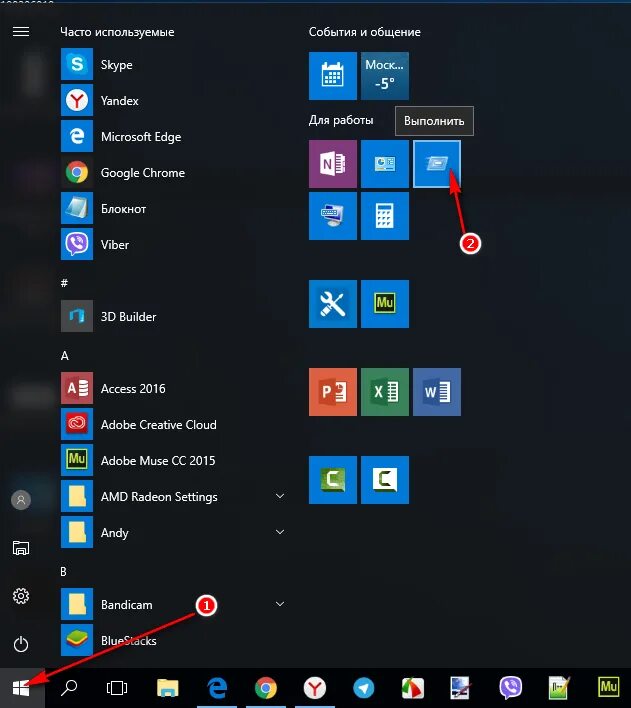Open the Moscow weather tile
The image size is (631, 708).
coord(385,76)
